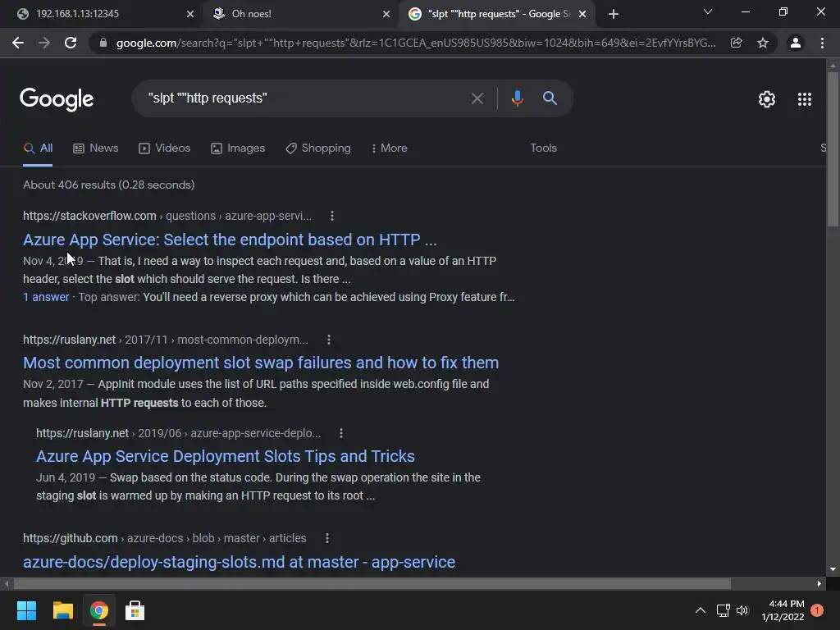Screen dimensions: 840x630
Task: Click the vertical scrollbar thumb
Action: (x=833, y=149)
